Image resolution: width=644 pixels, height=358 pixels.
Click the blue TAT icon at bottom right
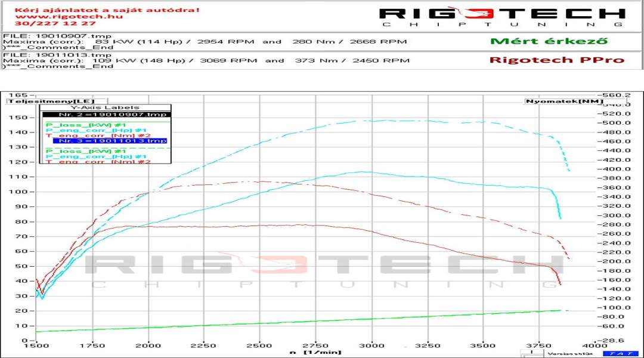click(x=621, y=353)
